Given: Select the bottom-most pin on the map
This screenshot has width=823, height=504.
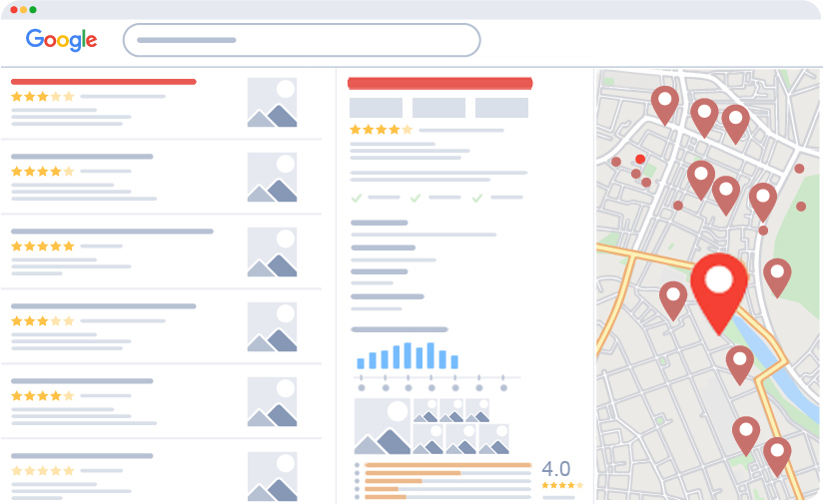Looking at the screenshot, I should 777,457.
